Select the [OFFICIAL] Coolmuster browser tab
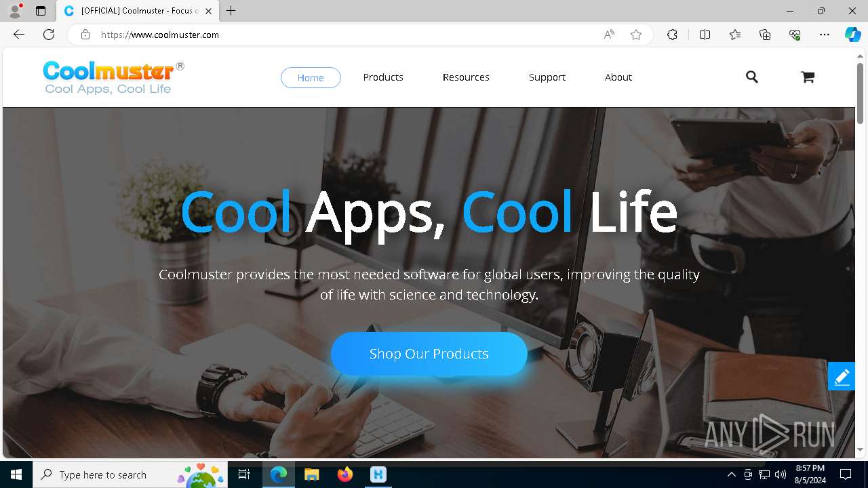Viewport: 868px width, 488px height. click(138, 11)
